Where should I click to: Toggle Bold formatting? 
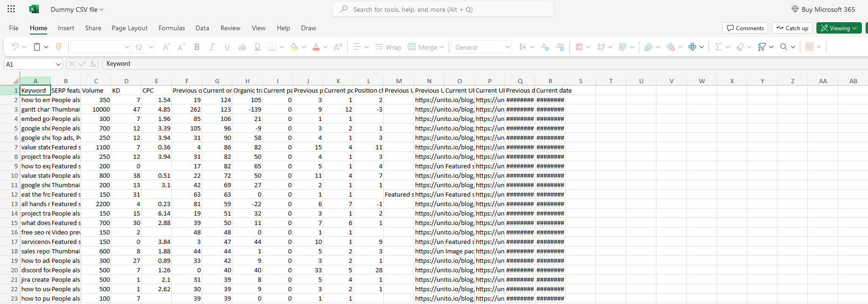(197, 47)
